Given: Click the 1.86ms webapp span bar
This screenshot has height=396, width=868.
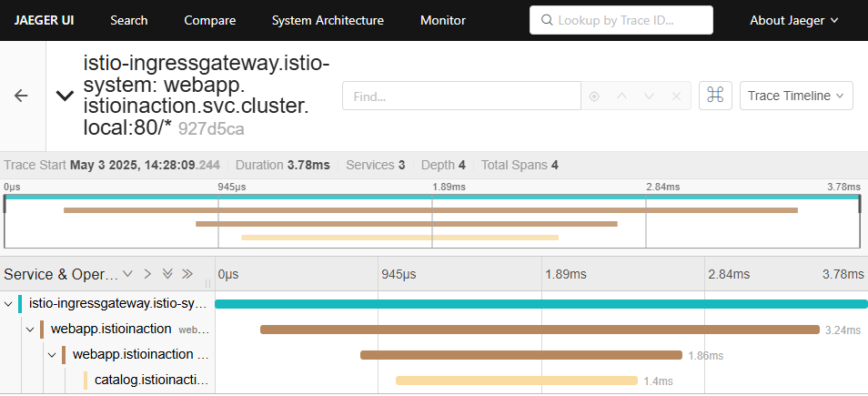Looking at the screenshot, I should coord(521,355).
